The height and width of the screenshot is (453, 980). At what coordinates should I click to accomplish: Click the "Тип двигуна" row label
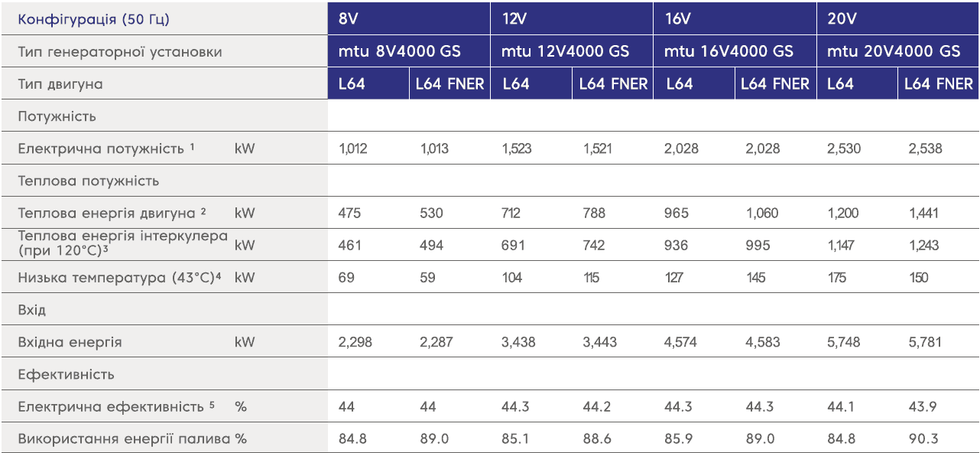tap(60, 84)
